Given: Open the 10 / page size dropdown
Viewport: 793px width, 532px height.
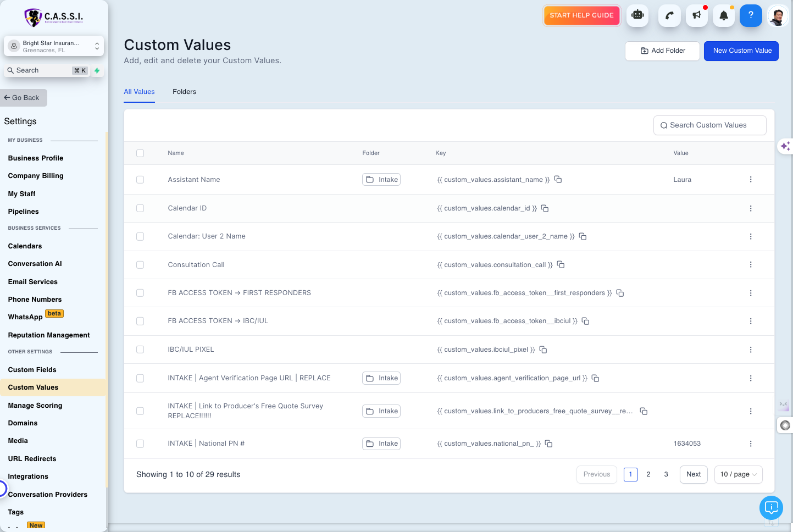Looking at the screenshot, I should point(738,474).
